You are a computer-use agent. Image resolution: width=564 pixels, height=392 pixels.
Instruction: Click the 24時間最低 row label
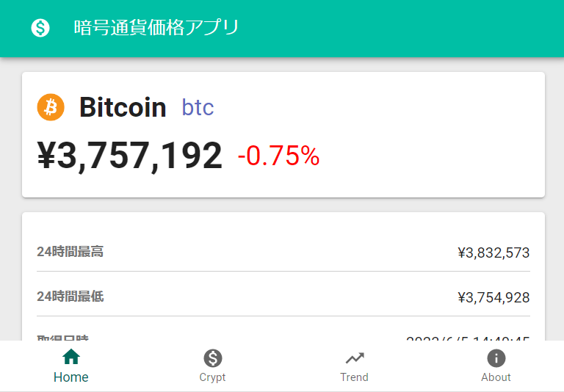70,297
